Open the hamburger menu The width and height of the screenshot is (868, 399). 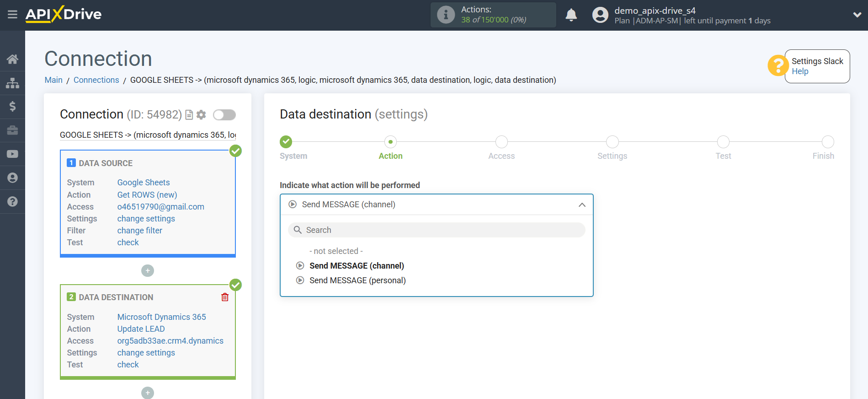[x=12, y=15]
